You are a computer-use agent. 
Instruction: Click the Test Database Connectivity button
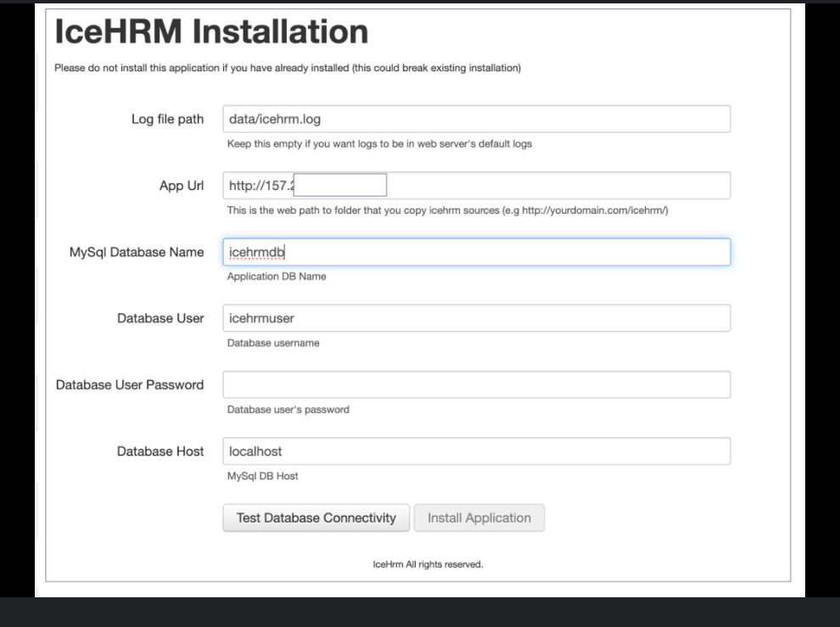(316, 518)
